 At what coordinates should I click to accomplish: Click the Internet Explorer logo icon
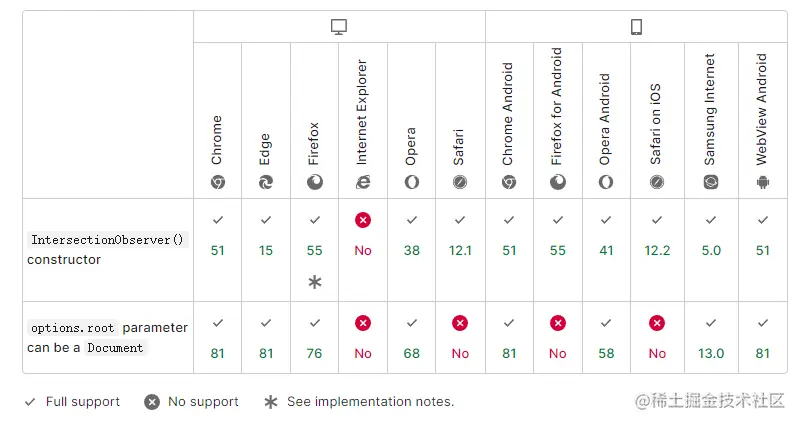(363, 182)
